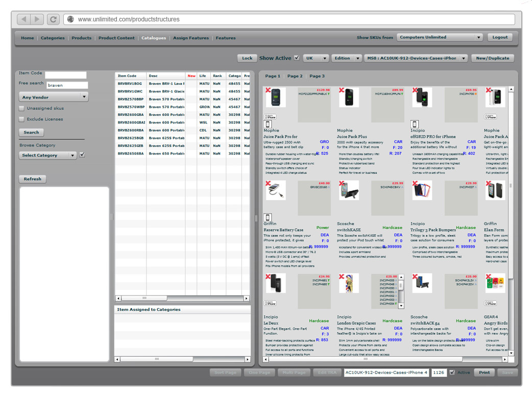Image resolution: width=532 pixels, height=396 pixels.
Task: Toggle the Active checkbox in bottom bar
Action: [452, 372]
